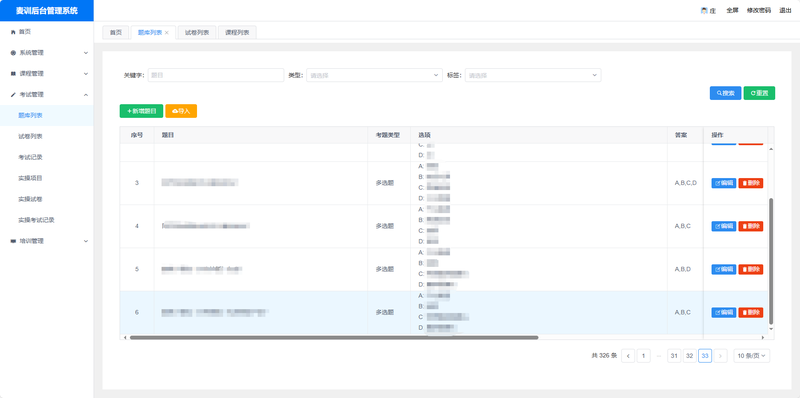Go to page 31 in pagination
The width and height of the screenshot is (800, 398).
[674, 356]
